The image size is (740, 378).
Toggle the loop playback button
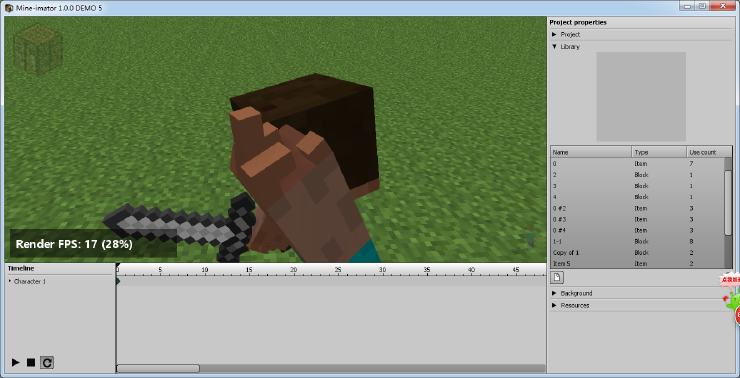click(47, 362)
